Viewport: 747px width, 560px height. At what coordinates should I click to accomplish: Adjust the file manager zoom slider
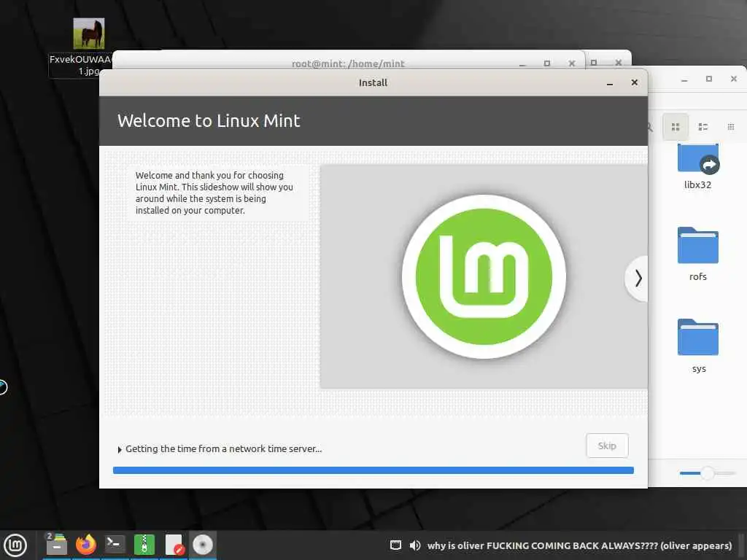(x=708, y=472)
